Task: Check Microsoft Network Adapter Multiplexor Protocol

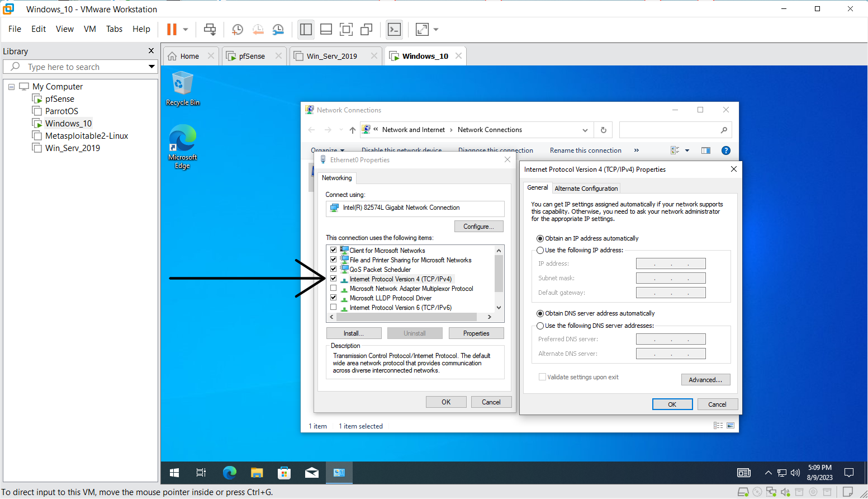Action: 334,288
